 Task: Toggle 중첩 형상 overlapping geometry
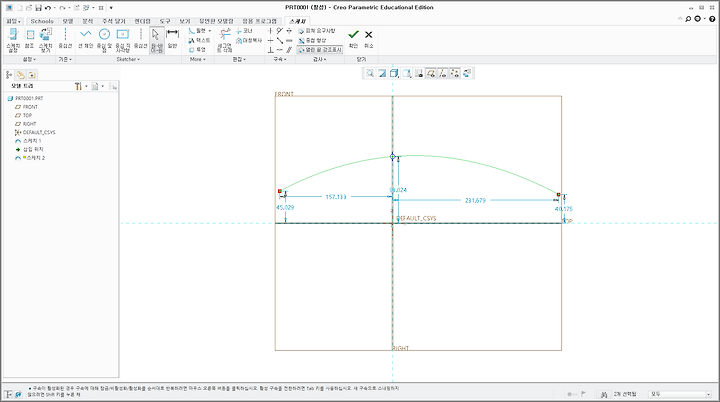(312, 40)
